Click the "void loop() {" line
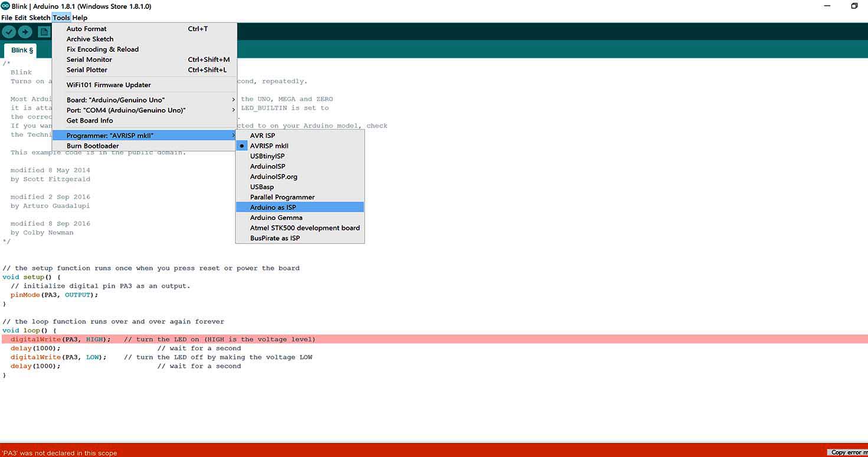 (30, 330)
